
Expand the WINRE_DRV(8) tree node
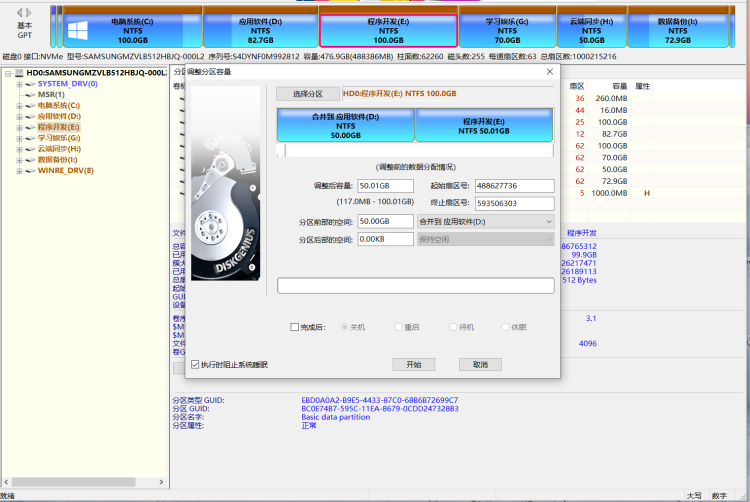pyautogui.click(x=20, y=171)
